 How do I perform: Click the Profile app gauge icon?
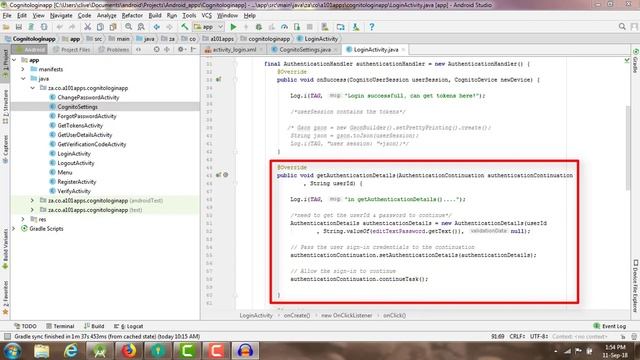pyautogui.click(x=284, y=27)
